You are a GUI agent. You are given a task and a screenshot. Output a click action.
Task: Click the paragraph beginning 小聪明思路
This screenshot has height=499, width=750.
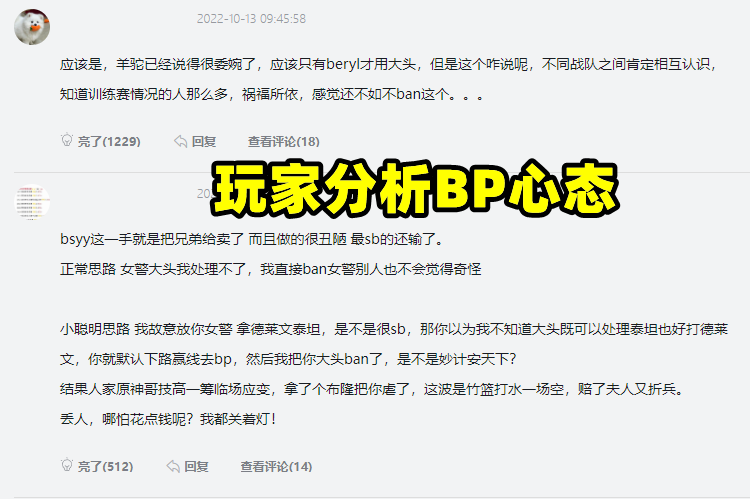(x=394, y=344)
